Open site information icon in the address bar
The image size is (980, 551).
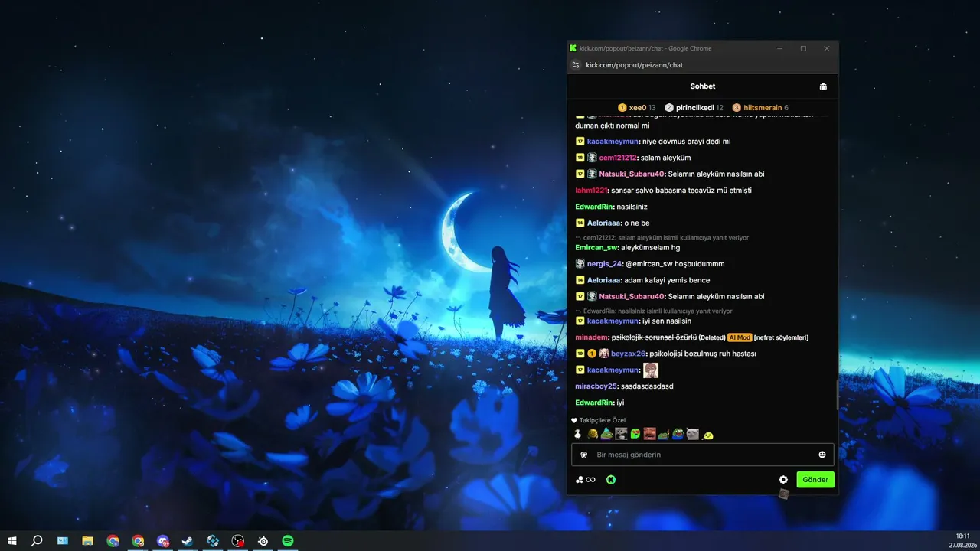577,65
